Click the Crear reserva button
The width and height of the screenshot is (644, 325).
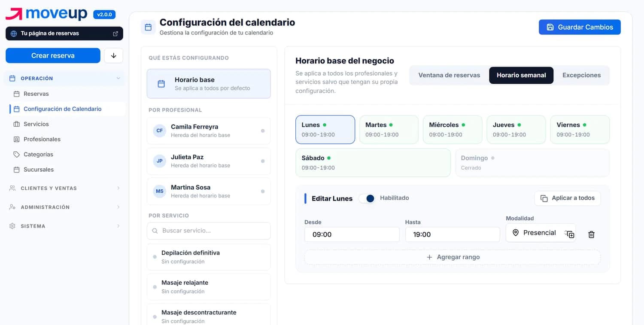point(53,55)
